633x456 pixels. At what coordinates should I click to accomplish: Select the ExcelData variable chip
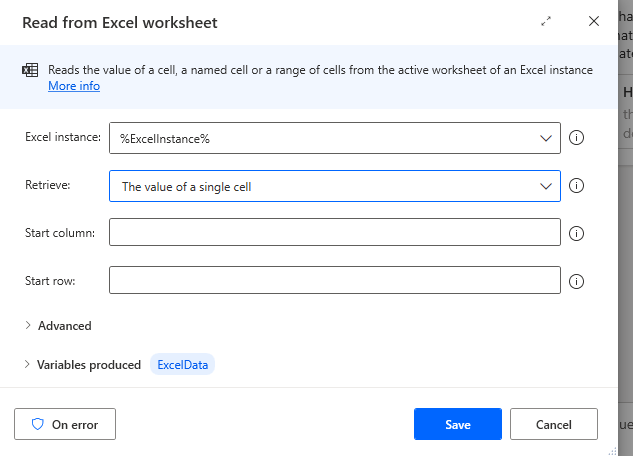point(182,365)
